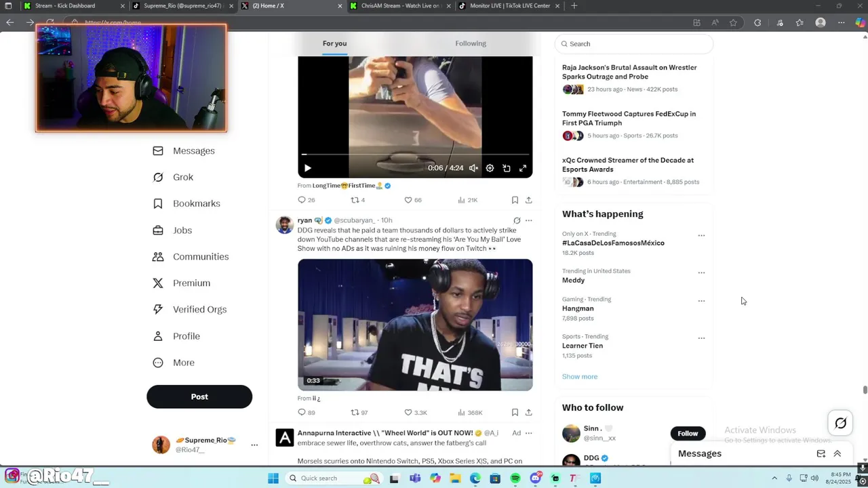Play the LongTime FirstTime video
The width and height of the screenshot is (868, 488).
[307, 168]
